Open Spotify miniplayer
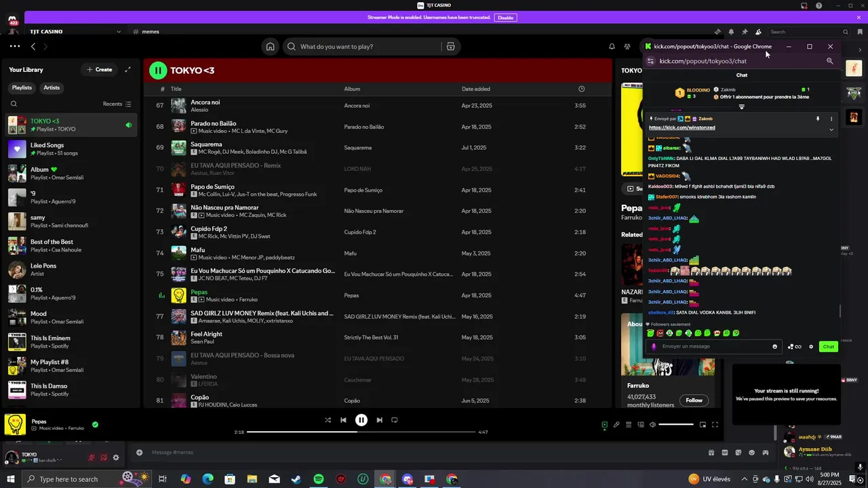The width and height of the screenshot is (868, 488). tap(703, 425)
